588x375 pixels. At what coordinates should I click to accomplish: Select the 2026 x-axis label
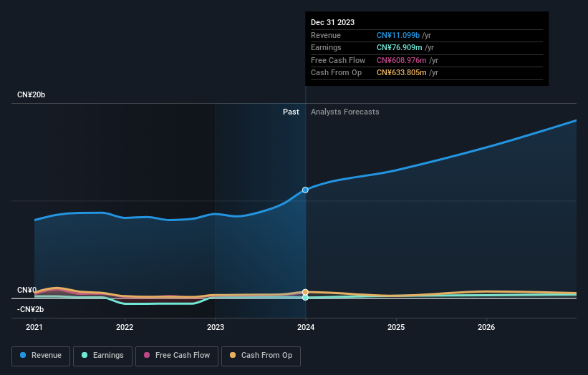pyautogui.click(x=486, y=328)
